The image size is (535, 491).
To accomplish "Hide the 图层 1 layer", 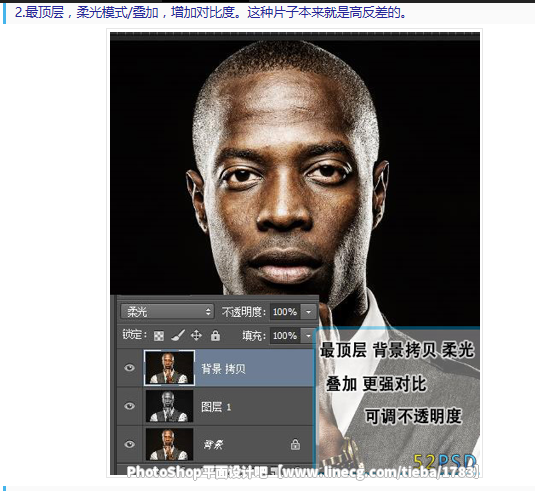I will (129, 406).
